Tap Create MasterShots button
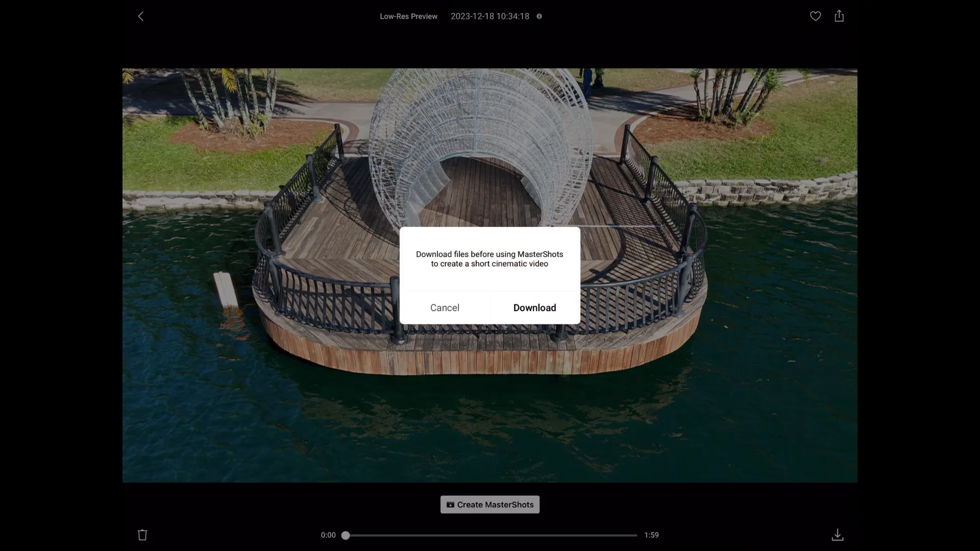980x551 pixels. click(x=490, y=505)
